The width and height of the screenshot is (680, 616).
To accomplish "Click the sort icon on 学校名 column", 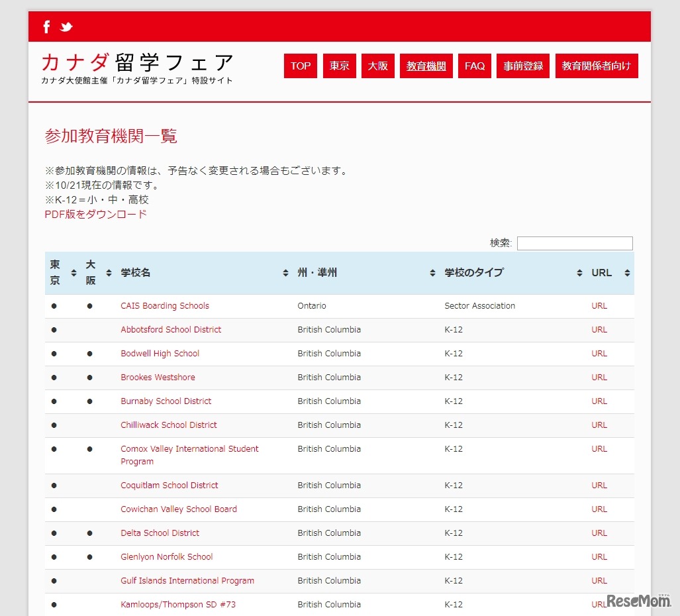I will click(x=285, y=272).
